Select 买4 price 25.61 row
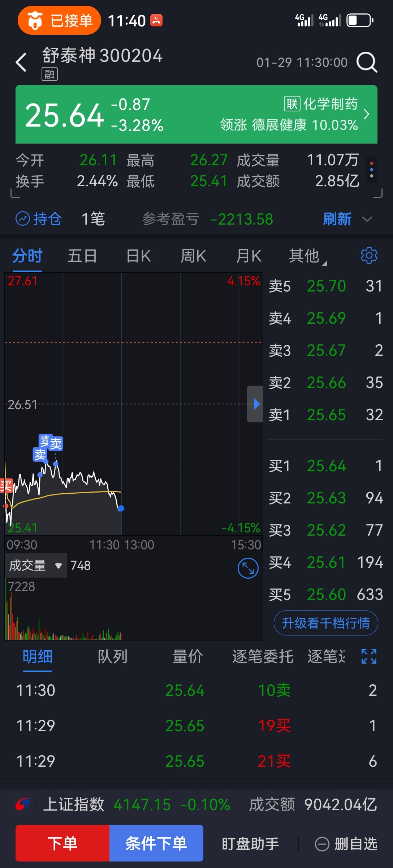Viewport: 393px width, 868px height. coord(326,562)
